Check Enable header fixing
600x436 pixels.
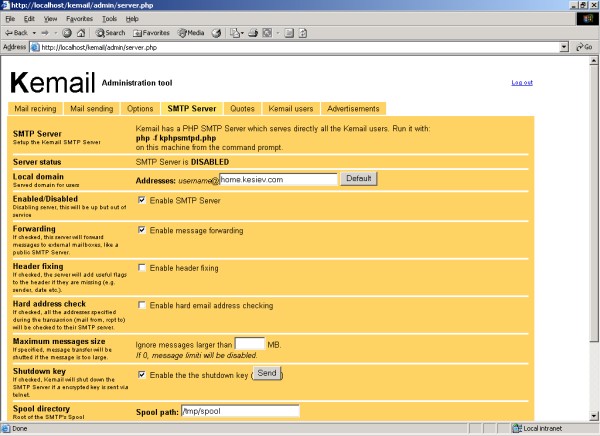point(142,268)
